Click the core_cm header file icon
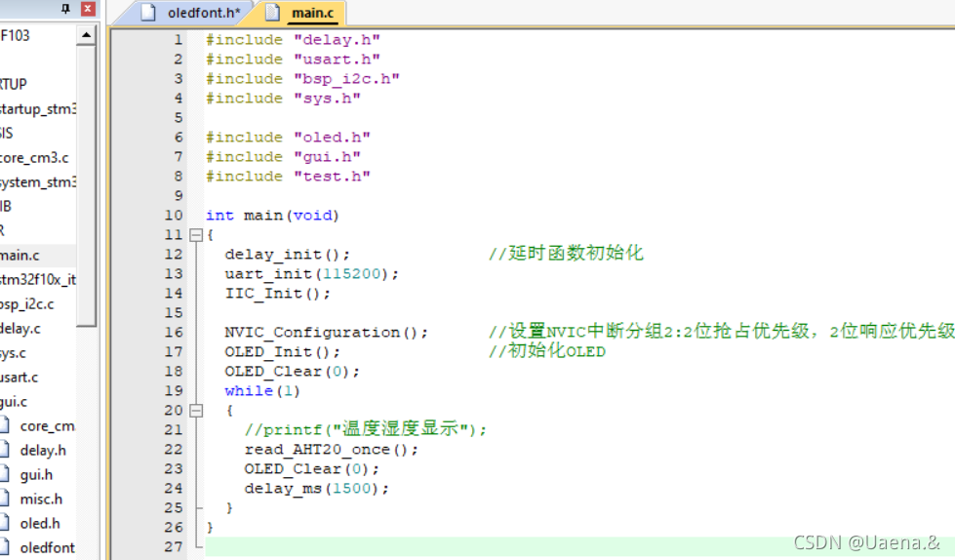Screen dimensions: 955x560 pyautogui.click(x=4, y=425)
